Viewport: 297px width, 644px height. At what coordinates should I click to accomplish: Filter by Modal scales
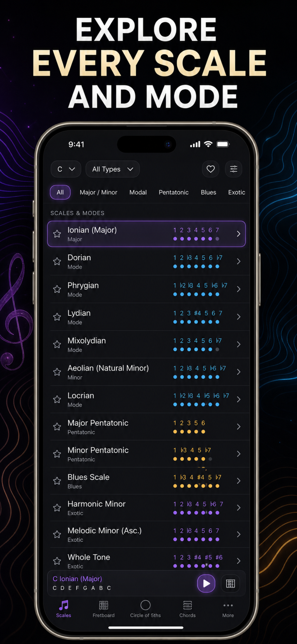pos(138,192)
